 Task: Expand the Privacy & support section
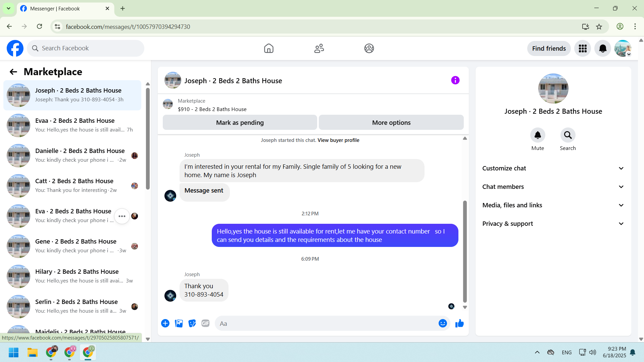tap(553, 224)
